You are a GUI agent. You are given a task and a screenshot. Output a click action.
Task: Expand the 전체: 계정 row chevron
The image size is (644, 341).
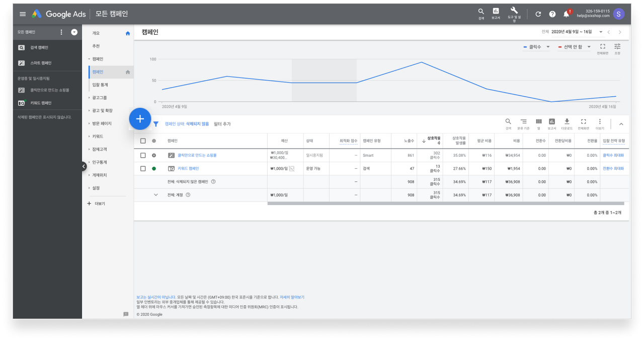coord(155,195)
